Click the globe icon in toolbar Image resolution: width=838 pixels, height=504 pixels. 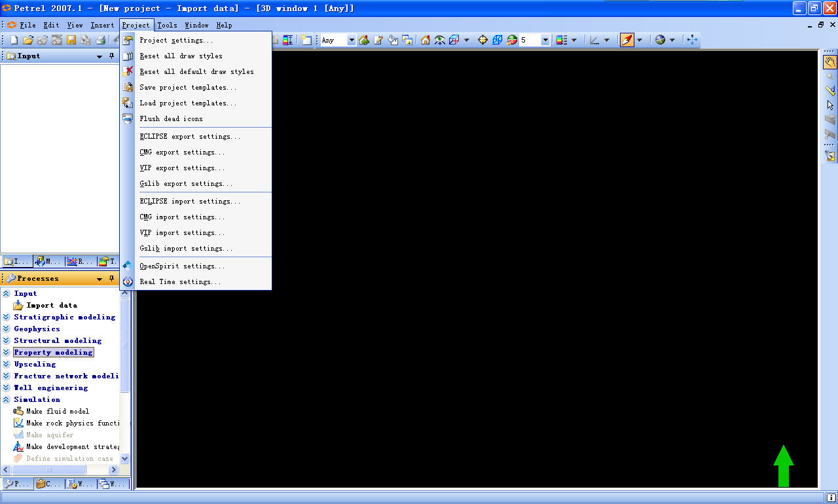click(660, 41)
